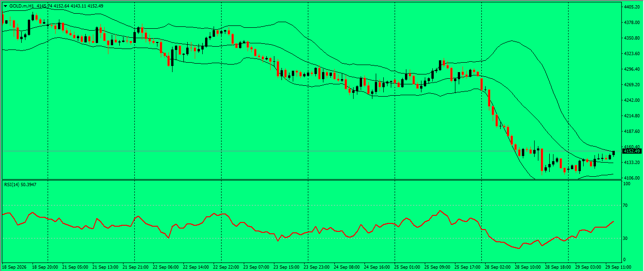
Task: Click the 21 Sep 13:00 time label
Action: pos(105,267)
